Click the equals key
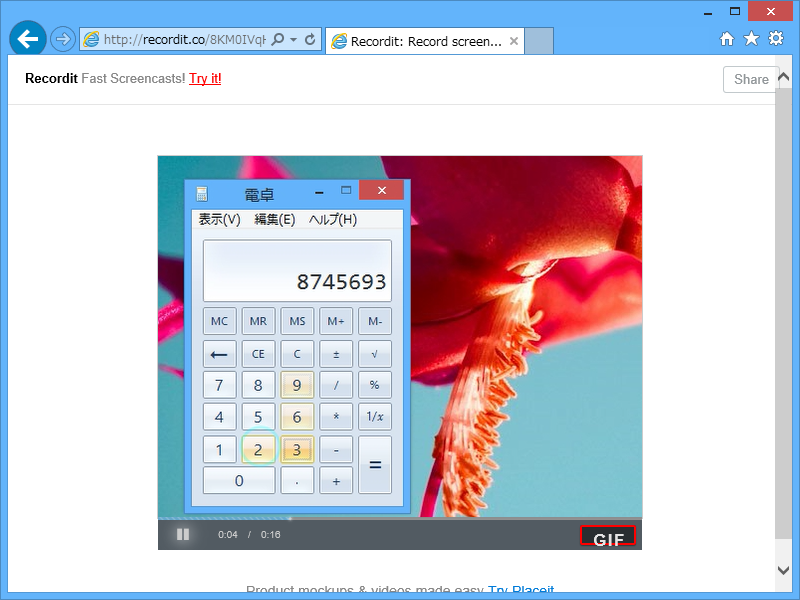This screenshot has width=800, height=600. [375, 465]
